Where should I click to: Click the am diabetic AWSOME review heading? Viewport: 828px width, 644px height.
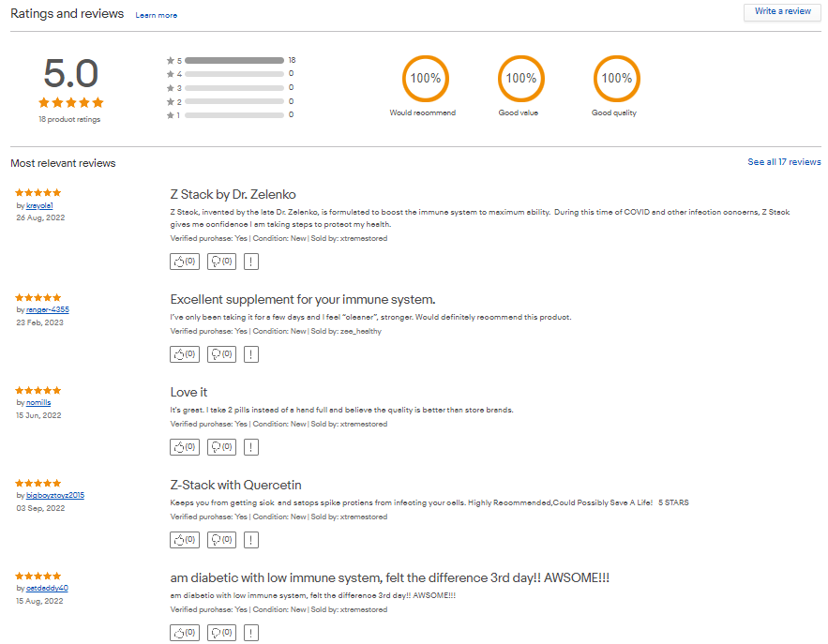click(390, 578)
